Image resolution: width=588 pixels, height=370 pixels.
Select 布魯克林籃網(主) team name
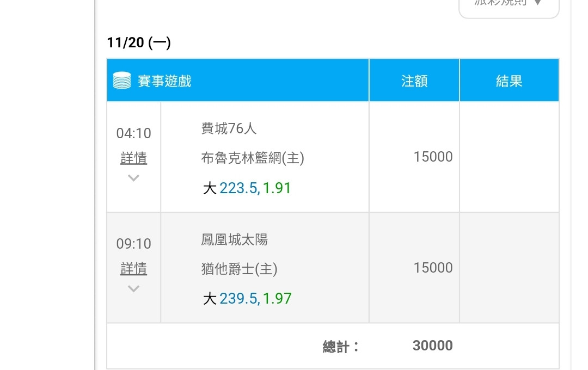[x=253, y=158]
